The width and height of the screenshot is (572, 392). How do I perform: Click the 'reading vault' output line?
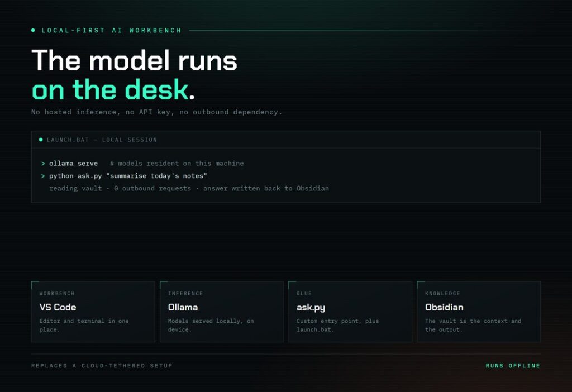pos(189,188)
